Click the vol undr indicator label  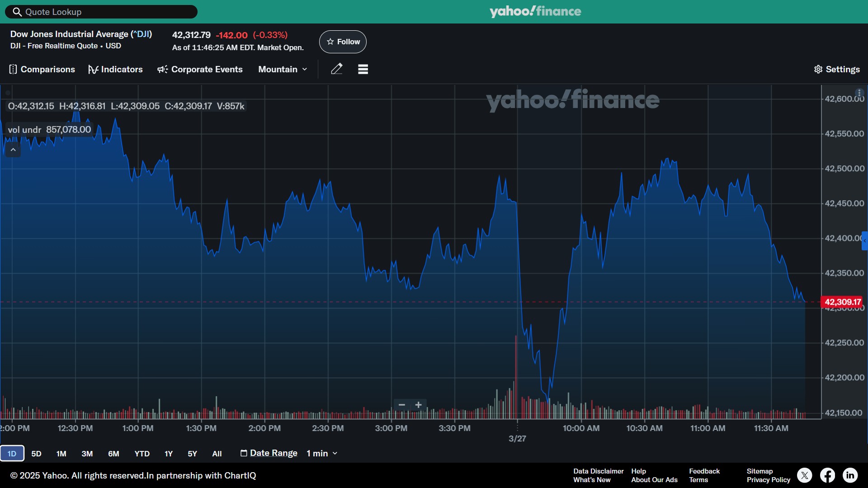click(24, 130)
